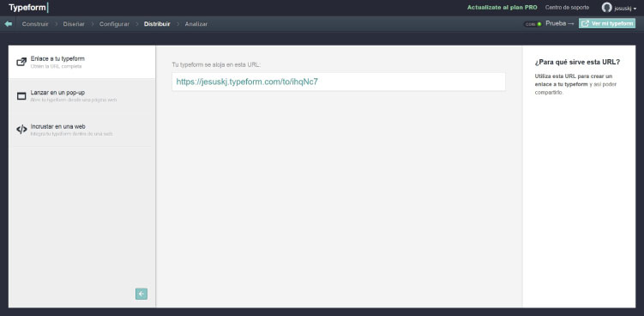Image resolution: width=644 pixels, height=316 pixels.
Task: Open the jesuskj account dropdown arrow
Action: pyautogui.click(x=635, y=9)
